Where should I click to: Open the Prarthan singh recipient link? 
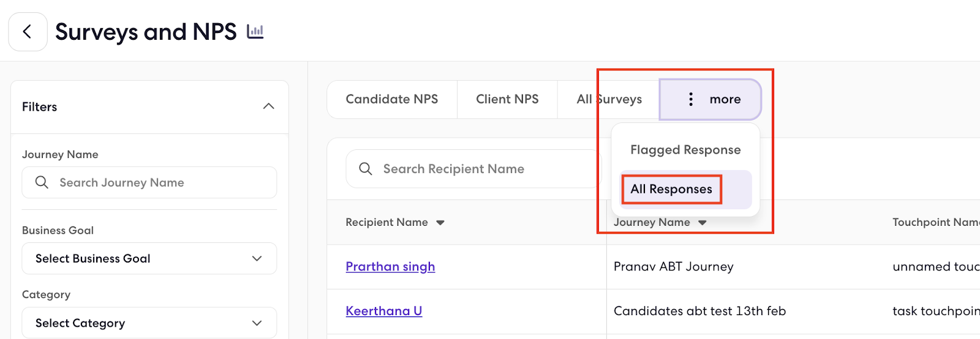click(x=390, y=267)
